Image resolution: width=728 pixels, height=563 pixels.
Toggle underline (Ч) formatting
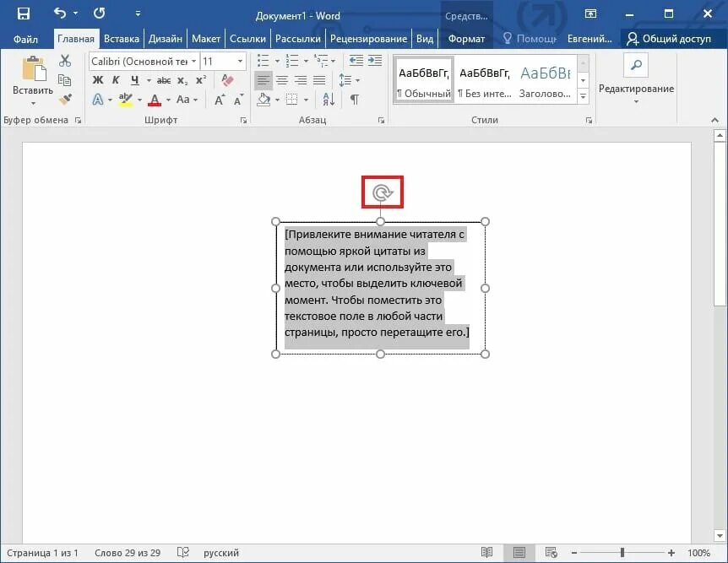click(134, 80)
